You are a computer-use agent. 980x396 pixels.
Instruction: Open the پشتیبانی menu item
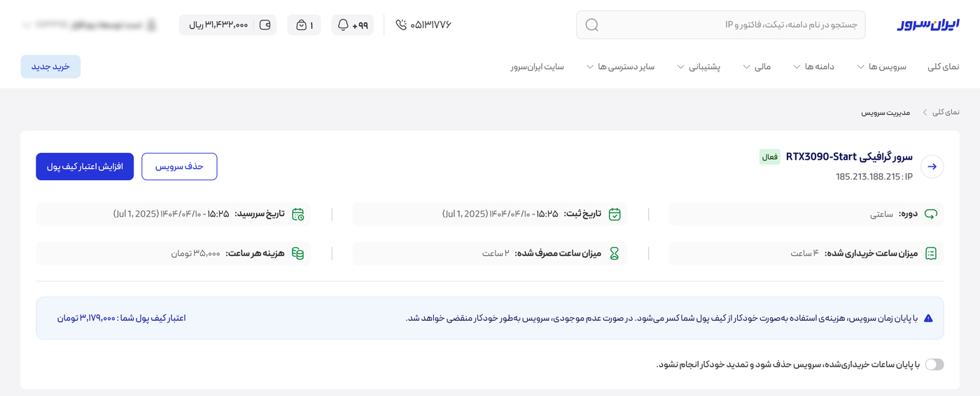tap(704, 67)
